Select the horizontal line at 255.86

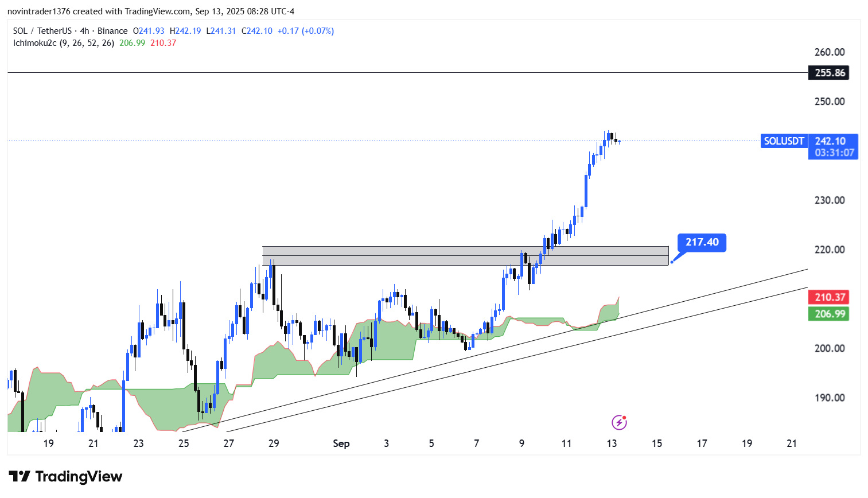point(402,73)
